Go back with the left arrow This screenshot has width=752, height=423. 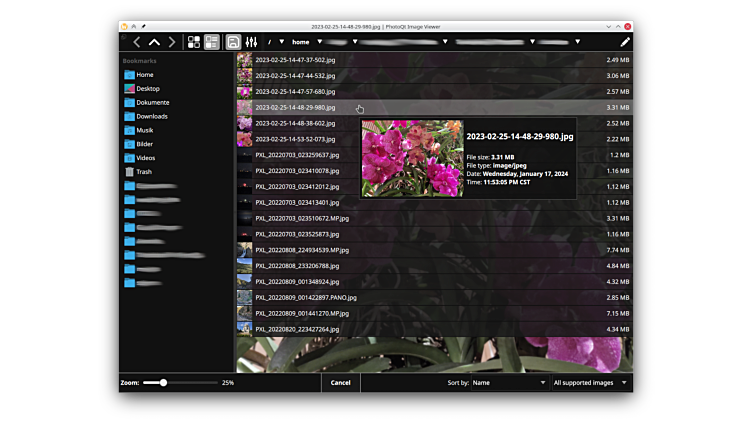tap(137, 42)
